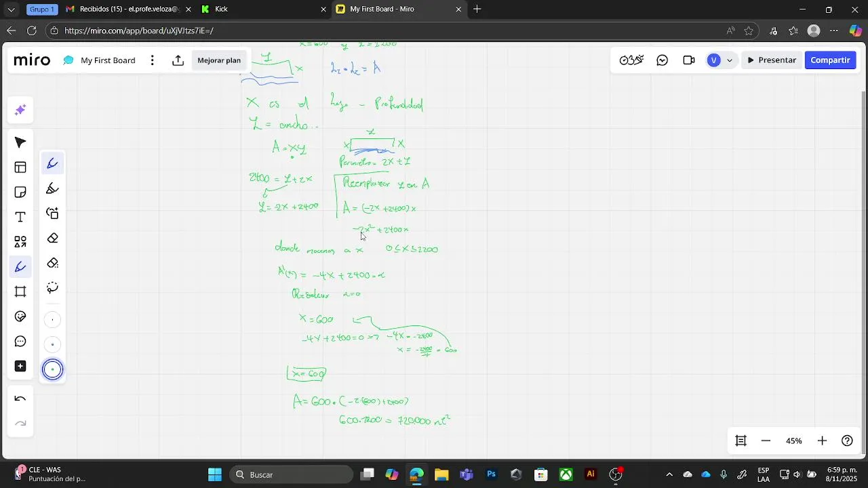Viewport: 868px width, 488px height.
Task: Click the Buscar taskbar search box
Action: (291, 474)
